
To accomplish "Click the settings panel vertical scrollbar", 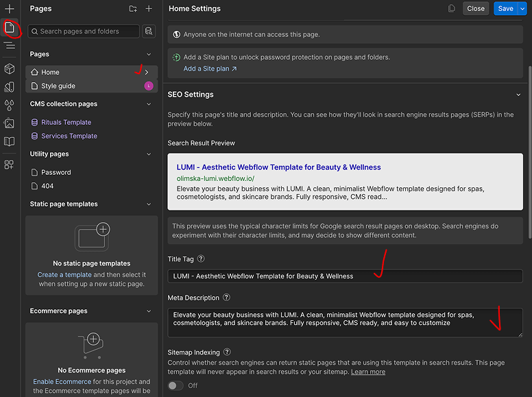I will (x=530, y=152).
